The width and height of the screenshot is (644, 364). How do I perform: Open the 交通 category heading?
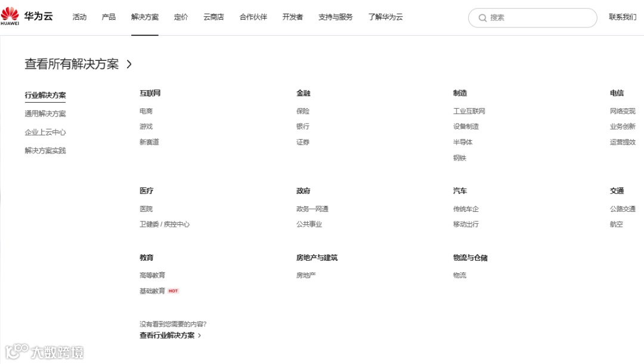point(617,190)
